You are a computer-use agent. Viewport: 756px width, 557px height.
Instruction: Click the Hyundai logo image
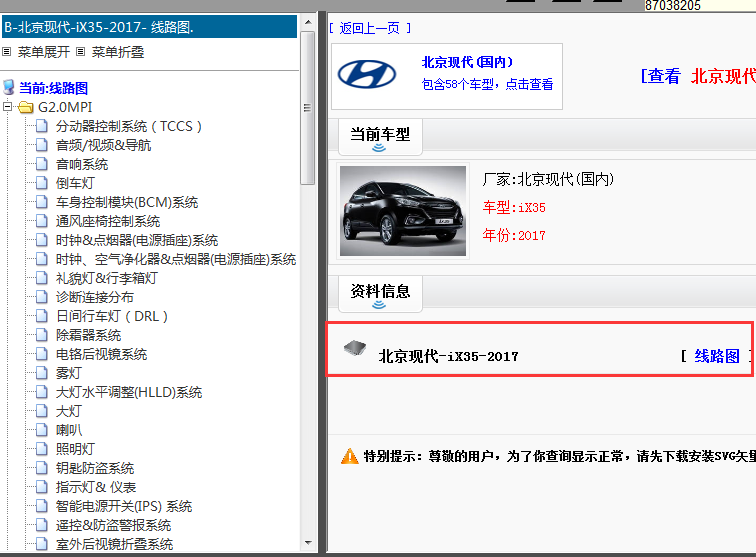tap(367, 74)
